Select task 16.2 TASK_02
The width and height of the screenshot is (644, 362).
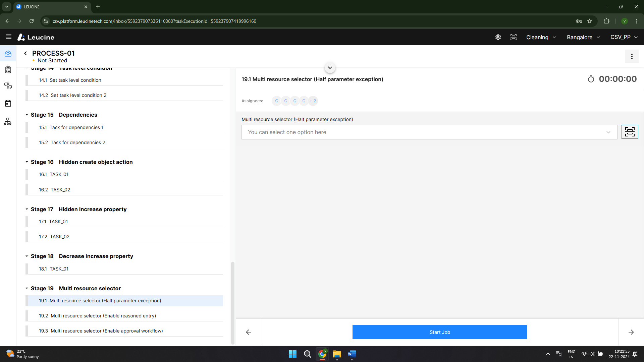(124, 190)
